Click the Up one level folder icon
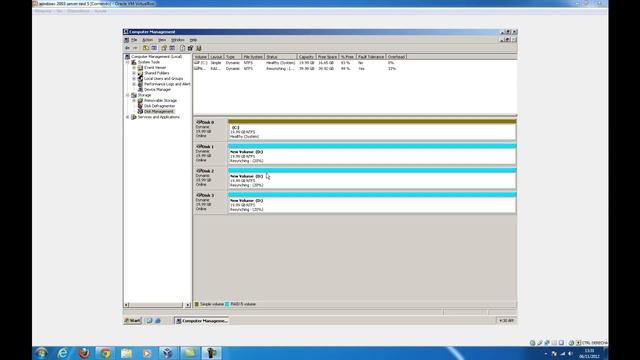640x360 pixels. pyautogui.click(x=146, y=48)
